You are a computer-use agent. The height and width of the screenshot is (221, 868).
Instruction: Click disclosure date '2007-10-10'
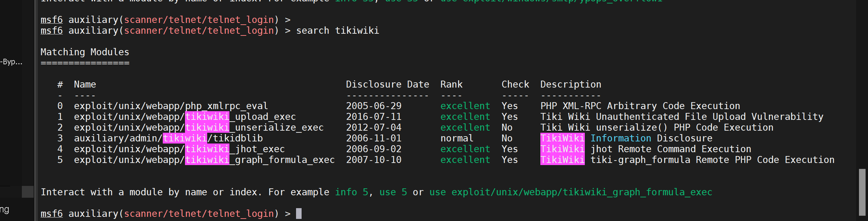coord(374,160)
